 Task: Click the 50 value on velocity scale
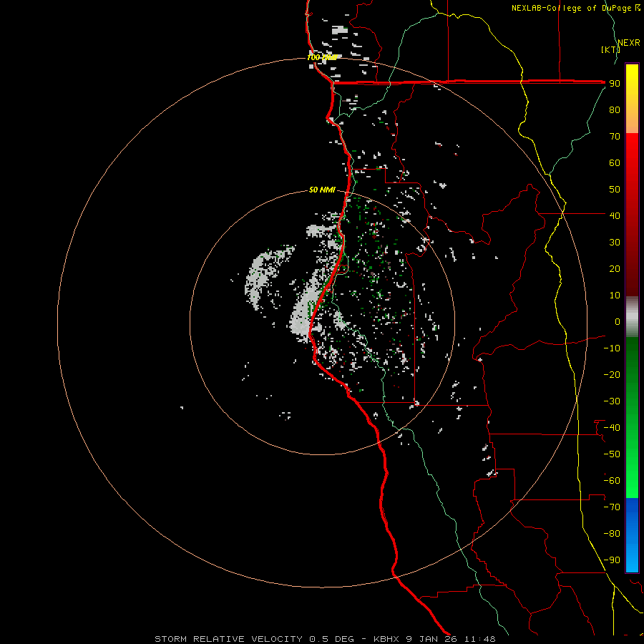[615, 190]
